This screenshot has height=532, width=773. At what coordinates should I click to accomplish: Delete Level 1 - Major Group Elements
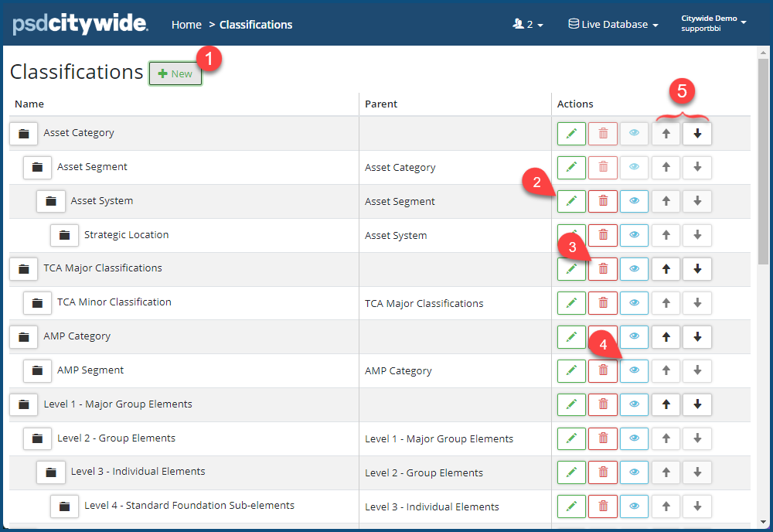coord(603,404)
